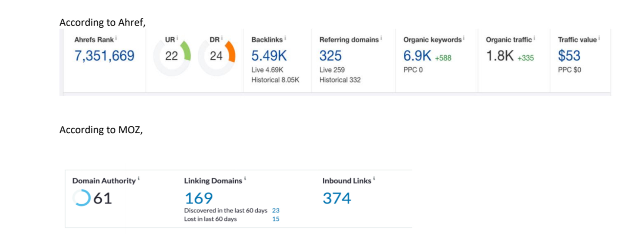
Task: Click the 15 lost in last 60 days
Action: click(x=276, y=219)
